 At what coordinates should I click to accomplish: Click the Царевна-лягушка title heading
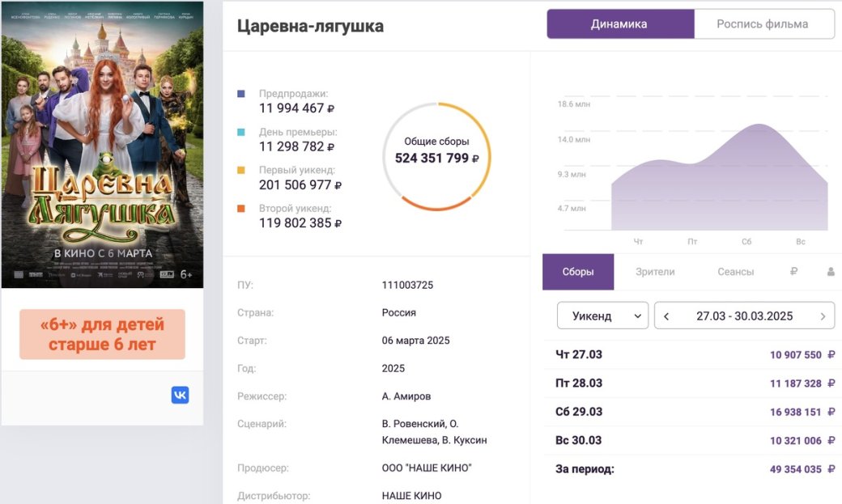(x=310, y=26)
